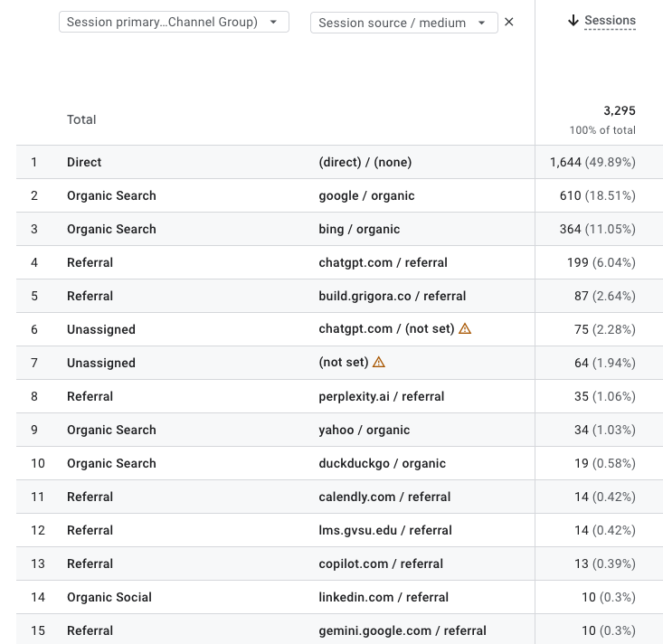Click the 35 (1.06%) sessions value
Viewport: 663px width, 644px height.
pyautogui.click(x=604, y=396)
